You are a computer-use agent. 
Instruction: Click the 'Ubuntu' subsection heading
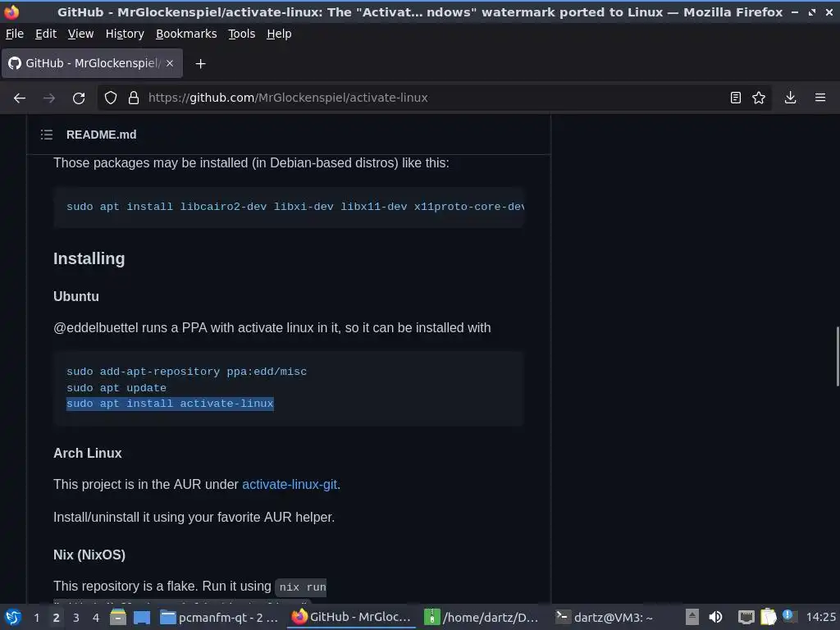76,296
